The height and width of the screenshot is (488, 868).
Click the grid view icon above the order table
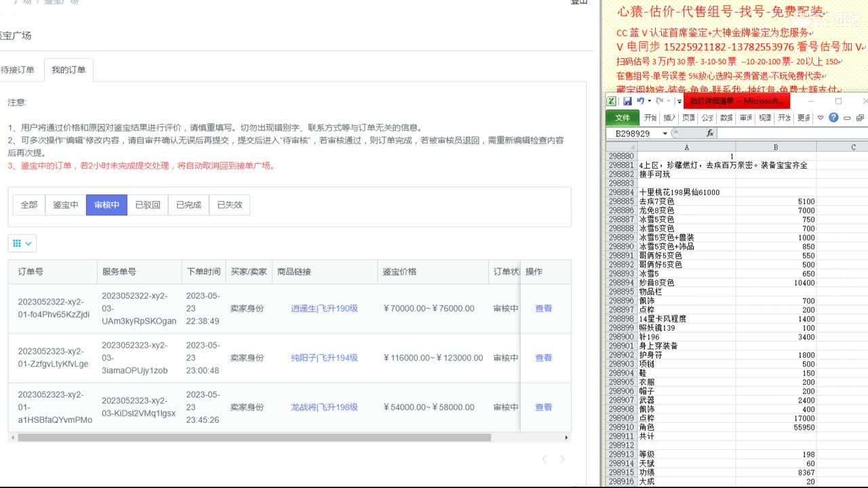tap(16, 243)
